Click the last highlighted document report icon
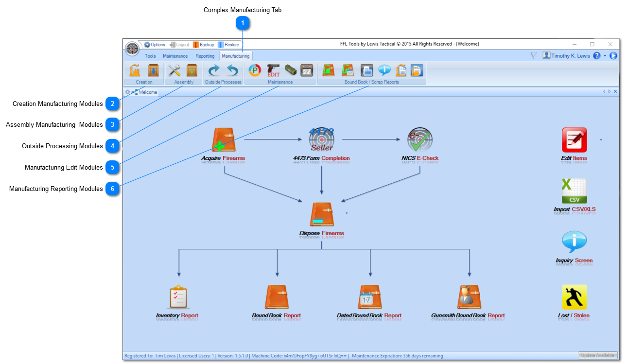Screen dimensions: 627x364 tap(417, 71)
